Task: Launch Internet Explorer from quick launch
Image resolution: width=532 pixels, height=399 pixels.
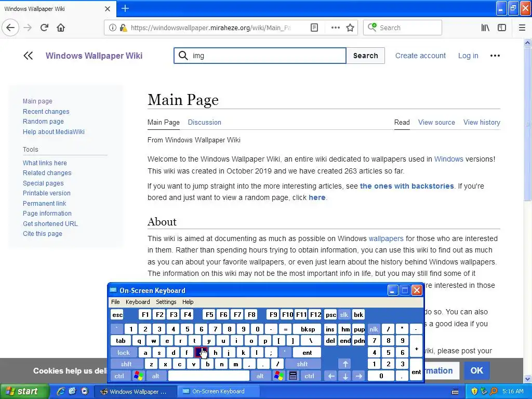Action: [x=61, y=391]
